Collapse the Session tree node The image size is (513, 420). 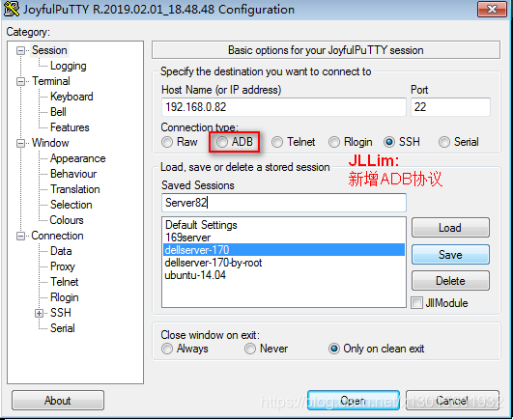click(x=20, y=50)
